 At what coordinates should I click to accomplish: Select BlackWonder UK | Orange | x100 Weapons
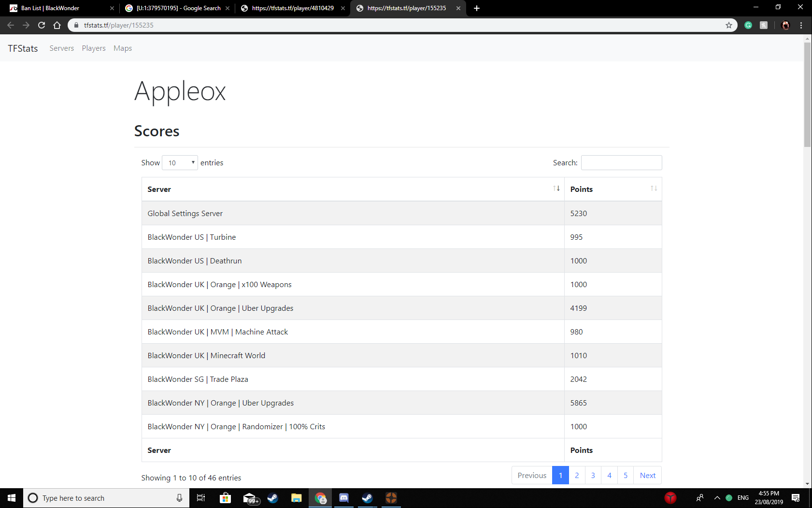point(219,285)
